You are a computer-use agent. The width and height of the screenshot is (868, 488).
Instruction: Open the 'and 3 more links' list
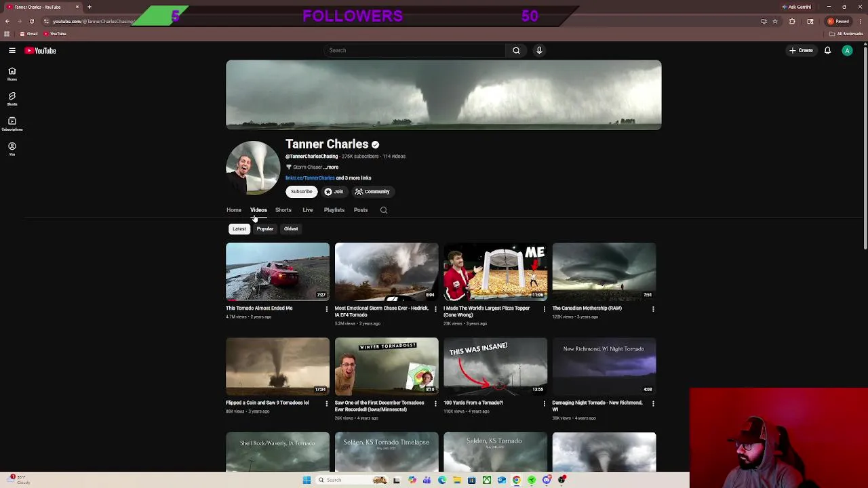point(353,178)
